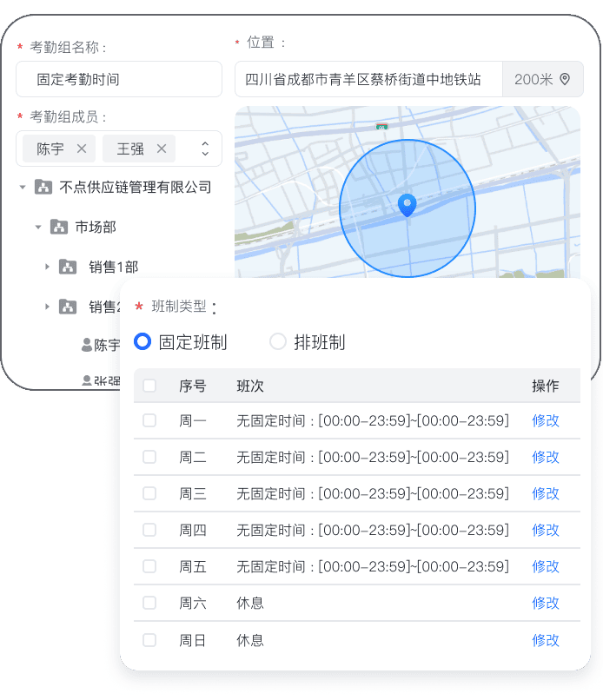Collapse the 不点供应链管理有限公司 tree node

[23, 187]
